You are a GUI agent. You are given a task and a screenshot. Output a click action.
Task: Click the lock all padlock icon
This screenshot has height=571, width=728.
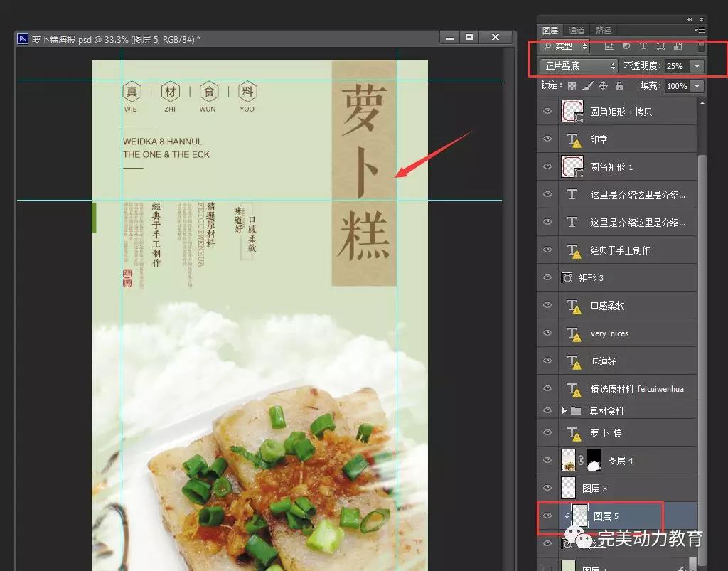point(619,86)
